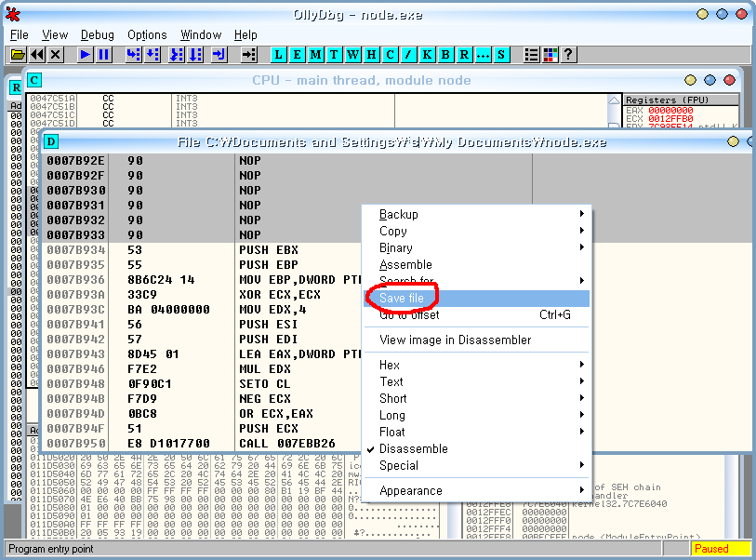
Task: Show Patches with the slash button
Action: coord(408,55)
